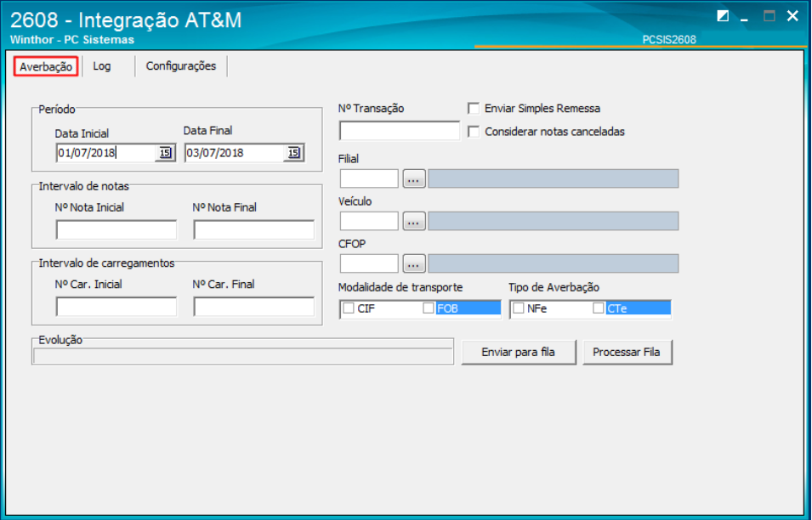The width and height of the screenshot is (812, 520).
Task: Select NFe as Tipo de Averbação
Action: [x=519, y=308]
